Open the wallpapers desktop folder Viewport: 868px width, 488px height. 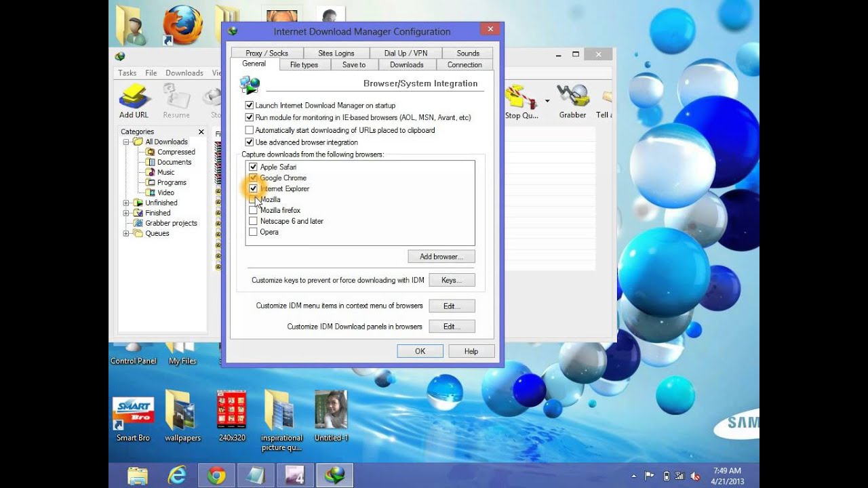[x=182, y=416]
